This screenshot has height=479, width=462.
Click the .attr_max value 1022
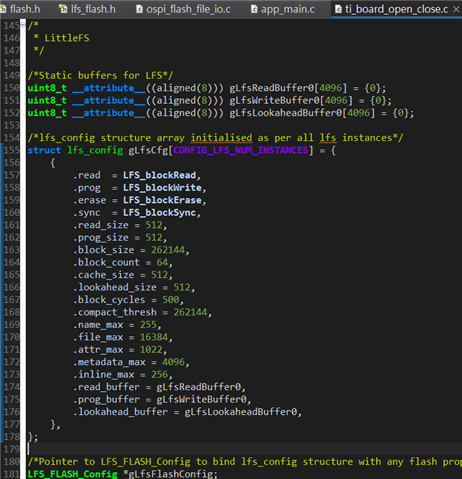(151, 350)
